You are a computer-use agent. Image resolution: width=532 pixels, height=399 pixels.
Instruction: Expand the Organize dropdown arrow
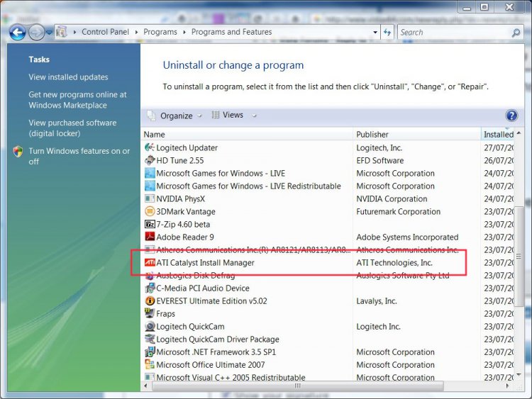coord(199,116)
